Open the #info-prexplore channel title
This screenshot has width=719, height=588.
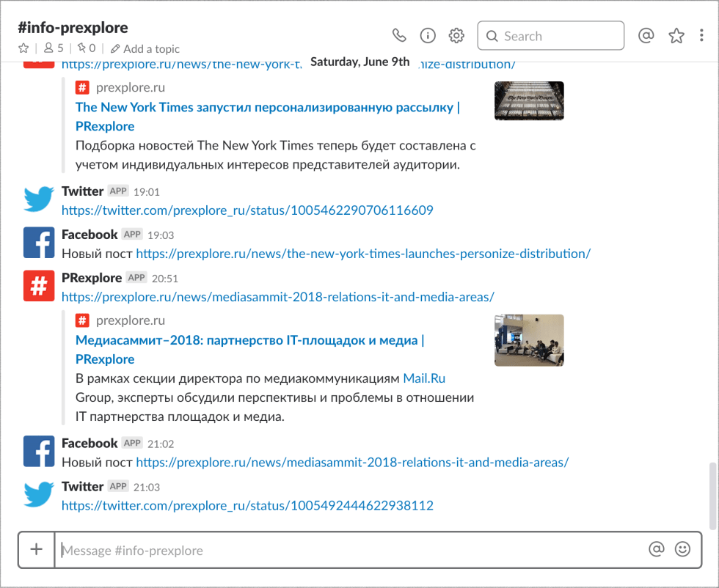click(x=73, y=28)
